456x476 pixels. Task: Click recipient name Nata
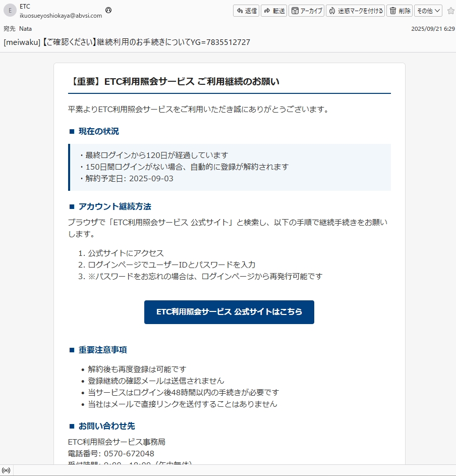click(25, 29)
